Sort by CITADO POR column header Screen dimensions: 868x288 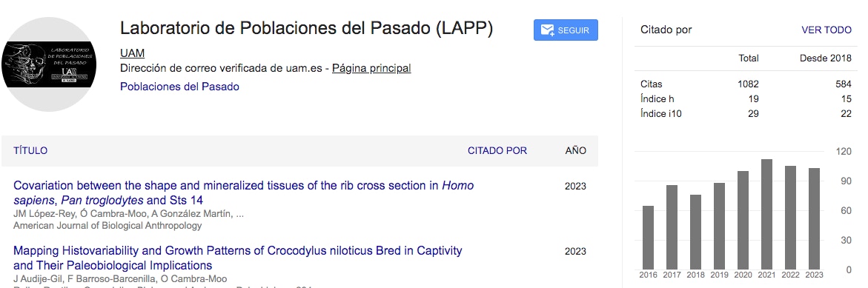click(x=497, y=151)
